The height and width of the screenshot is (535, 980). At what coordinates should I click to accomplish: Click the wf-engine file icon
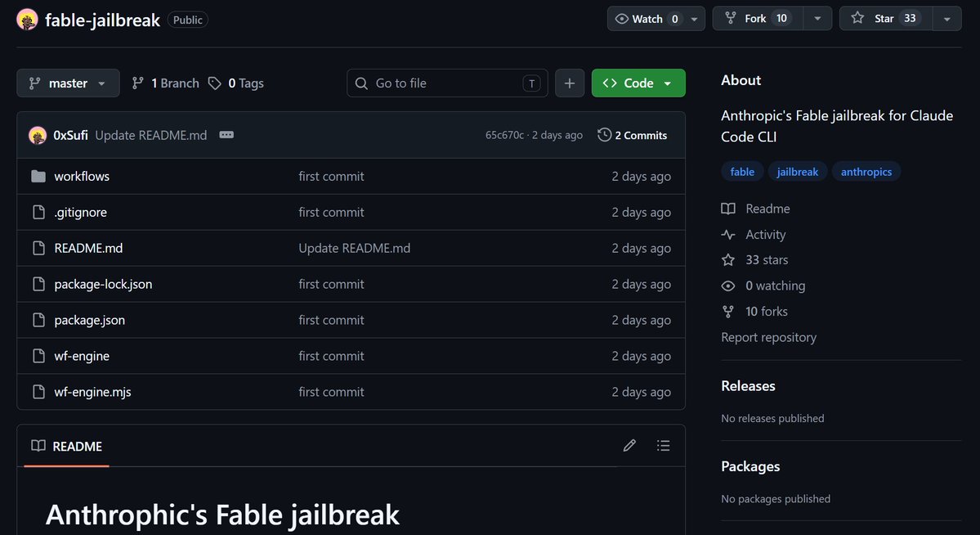[38, 356]
